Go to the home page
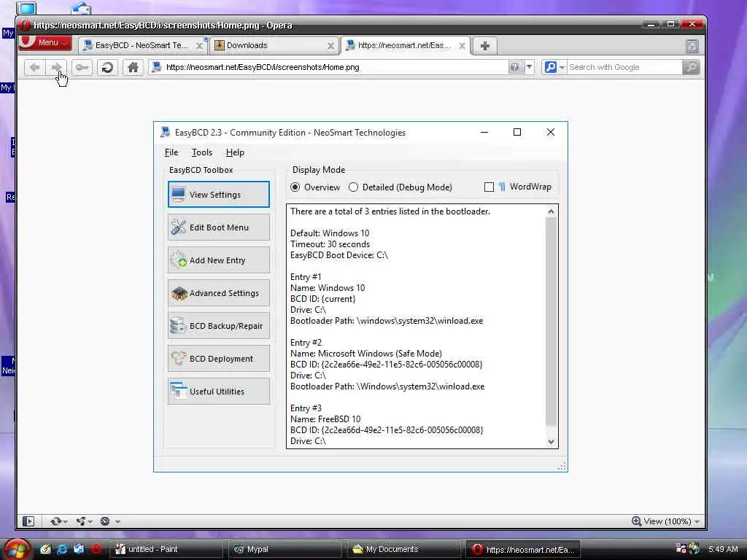Screen dimensions: 747x560 coord(133,67)
